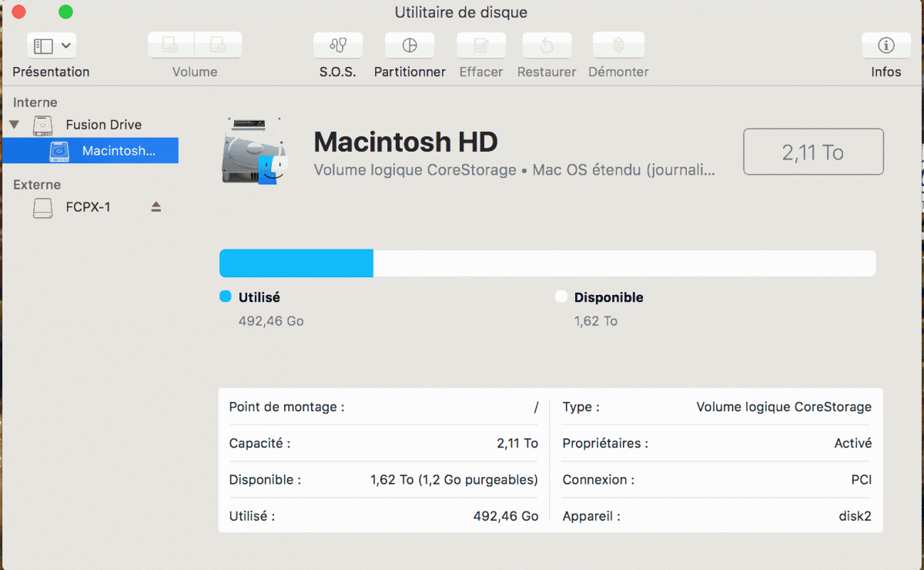Click the Propriétaires value Activé

(853, 444)
